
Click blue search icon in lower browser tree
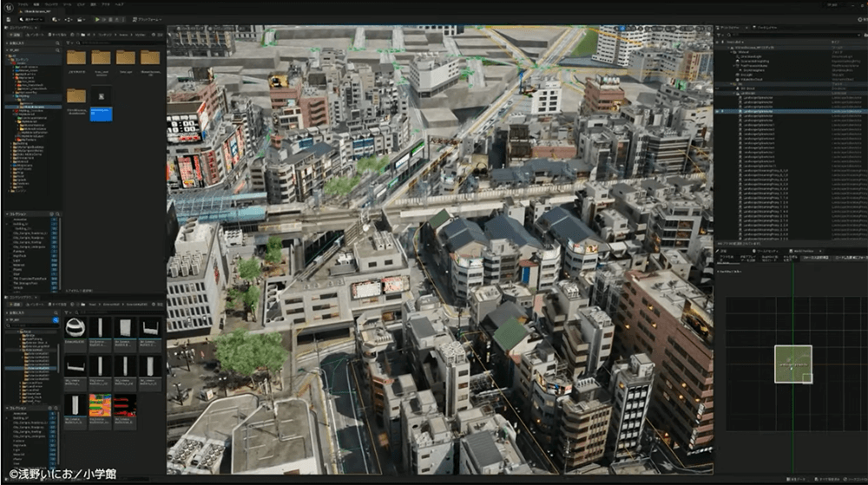click(56, 319)
